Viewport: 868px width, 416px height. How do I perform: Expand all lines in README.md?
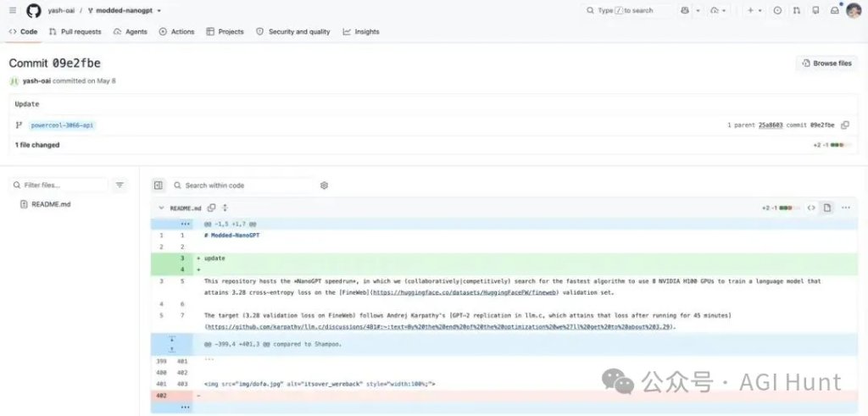225,208
